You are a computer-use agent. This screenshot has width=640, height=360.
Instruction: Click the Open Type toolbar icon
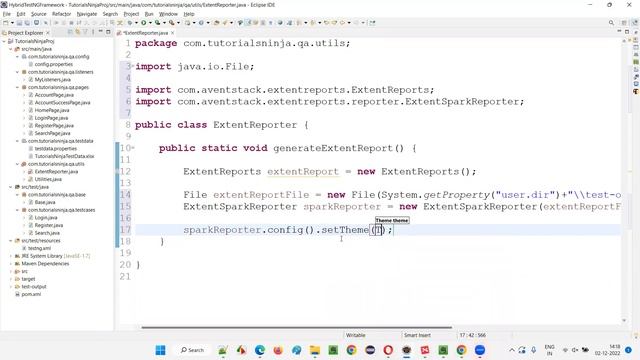tap(217, 23)
